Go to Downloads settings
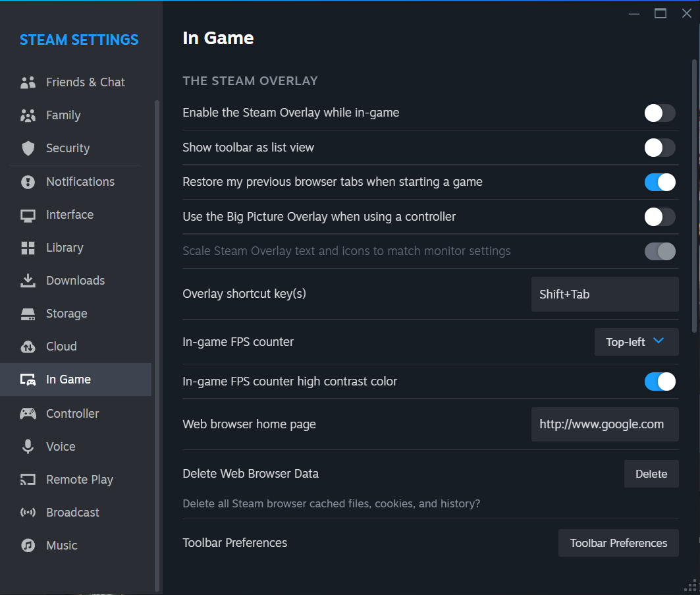 [x=76, y=281]
